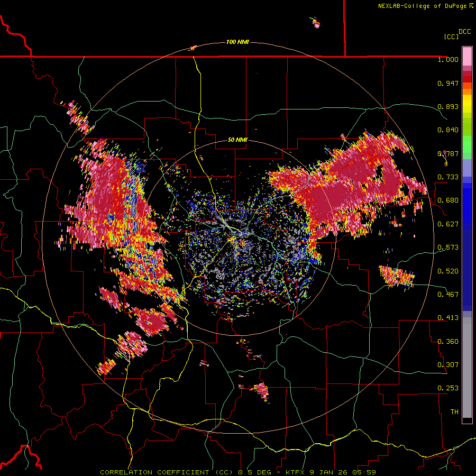Select the 0.520 legend value
Screen dimensions: 476x476
(x=448, y=271)
